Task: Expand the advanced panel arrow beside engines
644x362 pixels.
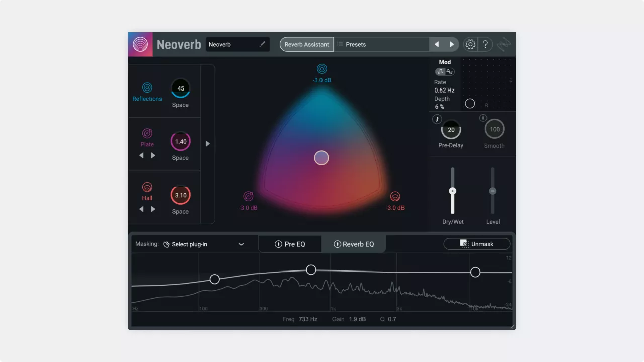Action: (208, 144)
